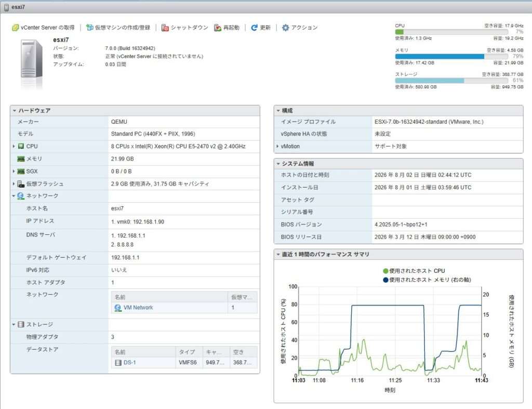Click version value 7.0.0 (Build 16324942)
This screenshot has width=532, height=409.
tap(130, 48)
